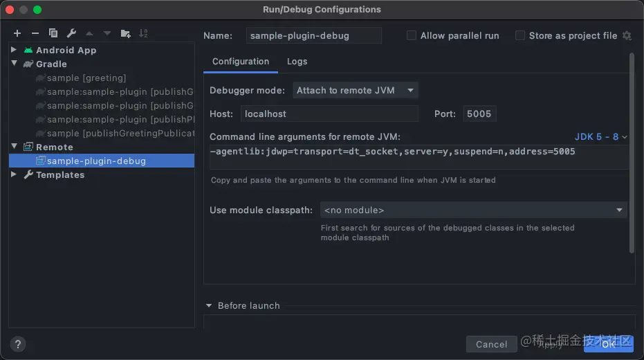
Task: Switch to the Logs tab
Action: click(x=297, y=62)
